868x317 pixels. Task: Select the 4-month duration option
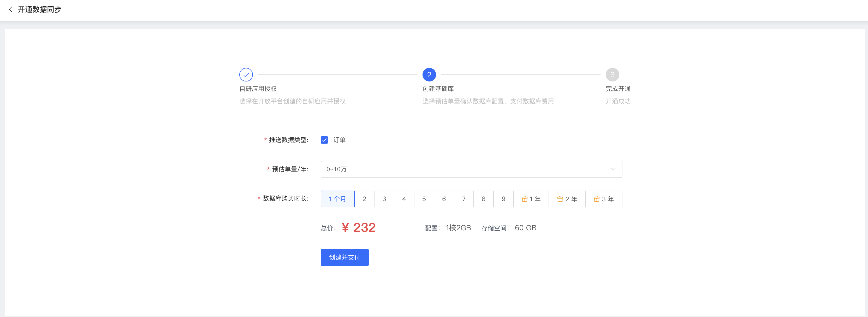[404, 199]
